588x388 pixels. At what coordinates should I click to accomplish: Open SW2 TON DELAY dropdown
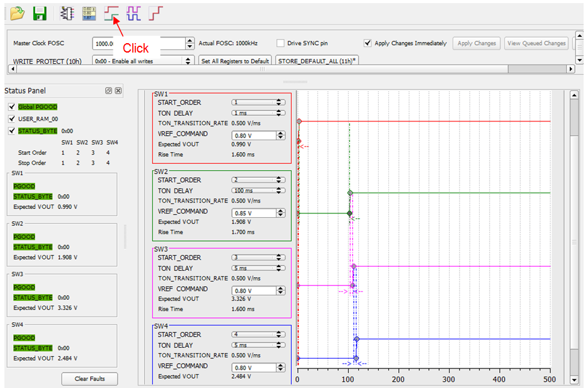[258, 190]
